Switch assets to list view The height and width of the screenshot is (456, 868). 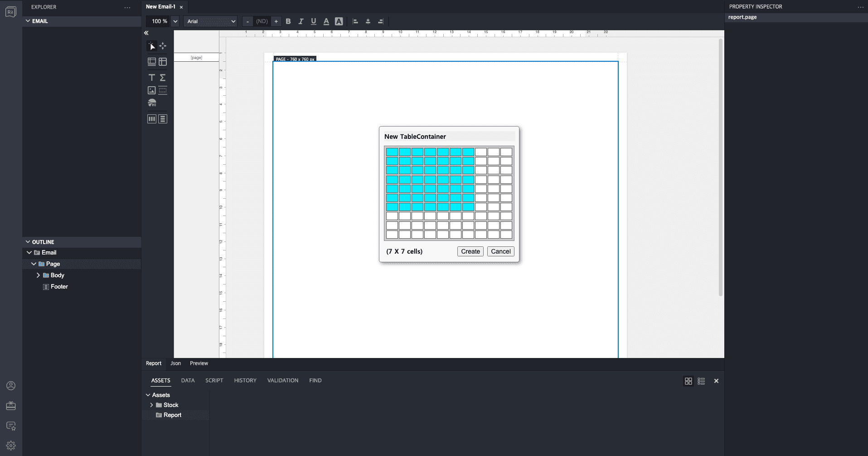(x=701, y=381)
